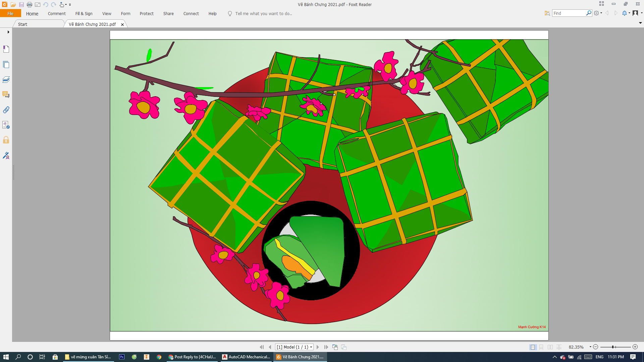Viewport: 644px width, 362px height.
Task: Click the magnifier search icon in Find box
Action: point(589,13)
